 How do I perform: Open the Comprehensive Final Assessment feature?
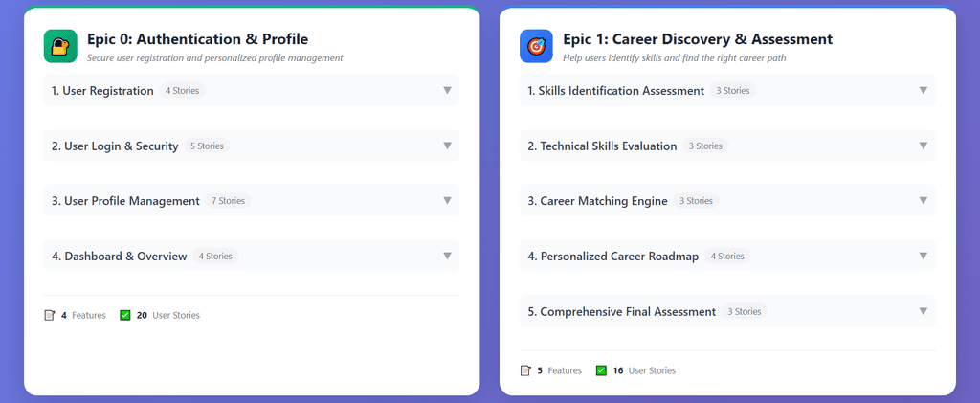click(628, 311)
